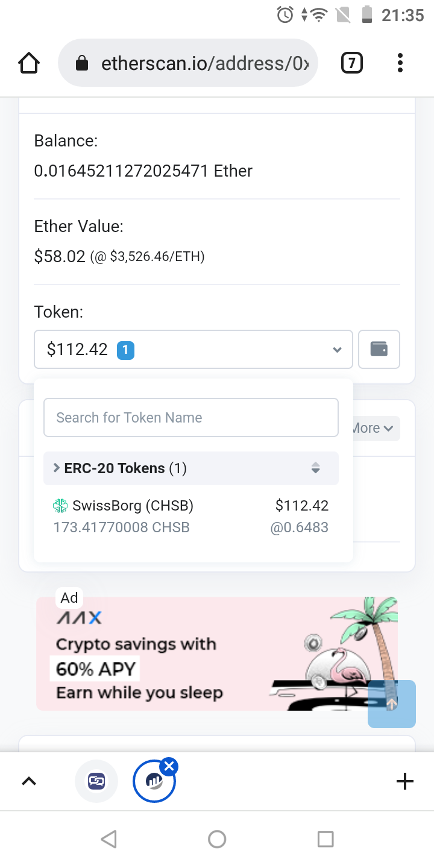This screenshot has width=434, height=868.
Task: Sort tokens using the up-down arrows
Action: (315, 468)
